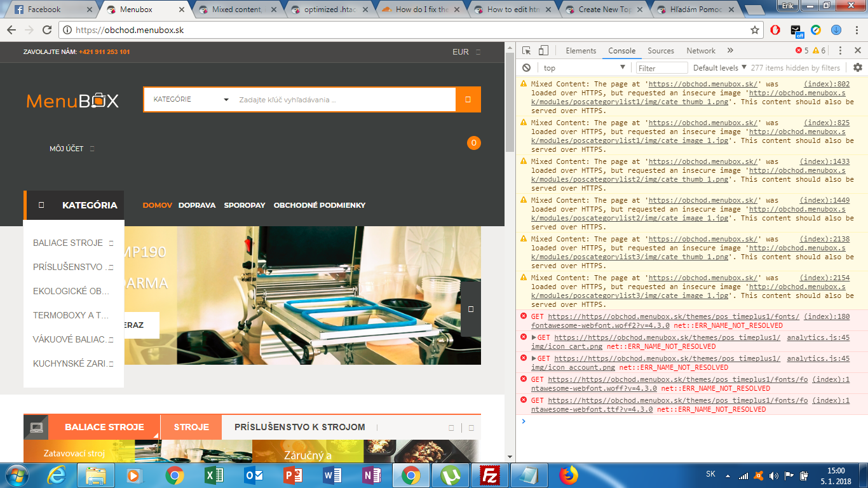Image resolution: width=868 pixels, height=488 pixels.
Task: Open Excel from the taskbar
Action: (x=214, y=475)
